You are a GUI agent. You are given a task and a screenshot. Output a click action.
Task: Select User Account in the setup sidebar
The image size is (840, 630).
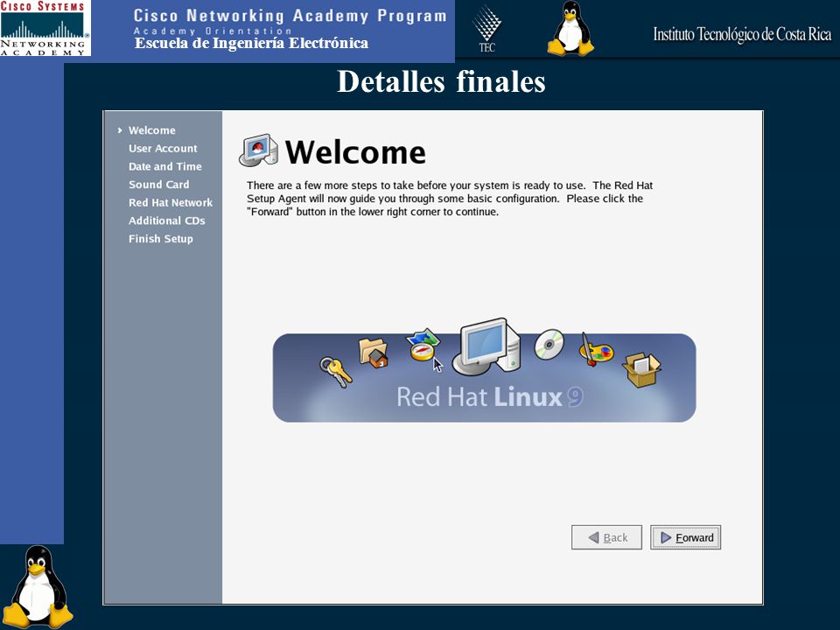click(163, 149)
